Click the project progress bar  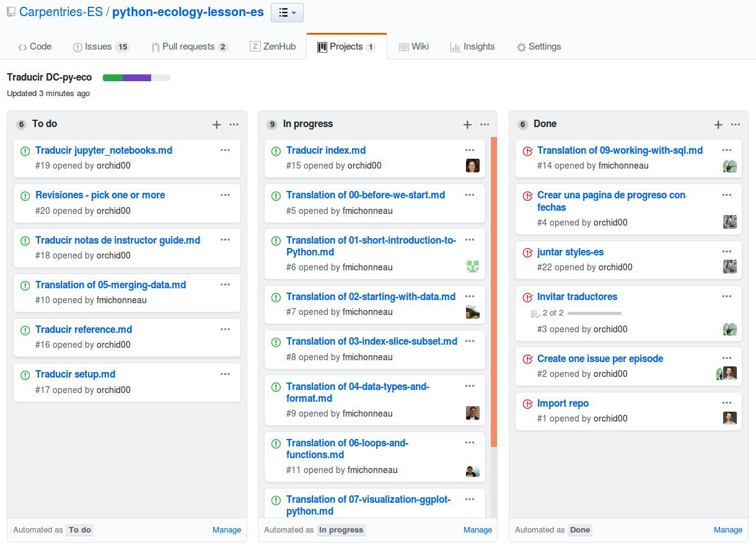[136, 77]
